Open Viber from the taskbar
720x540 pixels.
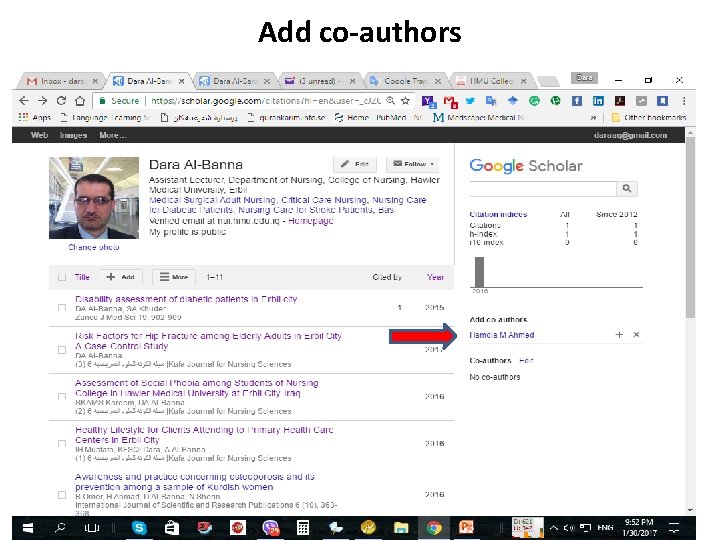tap(270, 528)
